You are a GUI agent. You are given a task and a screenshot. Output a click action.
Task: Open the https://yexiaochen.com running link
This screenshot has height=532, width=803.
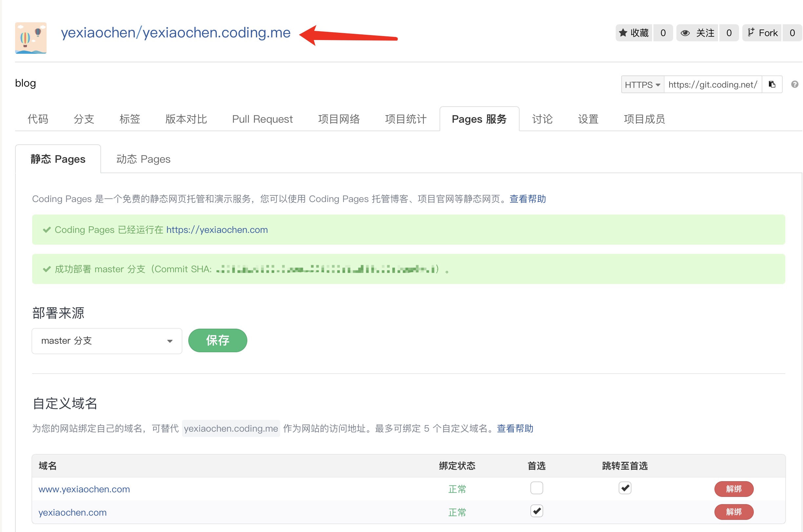click(217, 230)
